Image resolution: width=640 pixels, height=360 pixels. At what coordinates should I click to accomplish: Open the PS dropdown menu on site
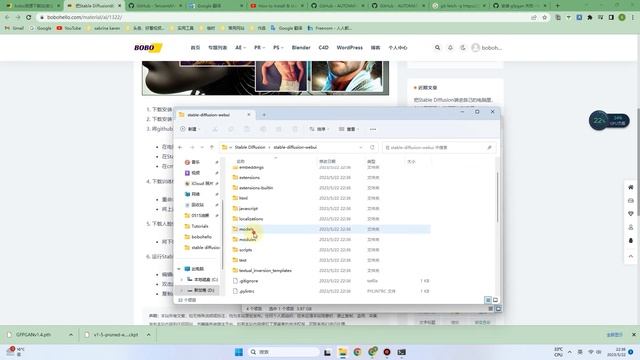click(x=278, y=48)
